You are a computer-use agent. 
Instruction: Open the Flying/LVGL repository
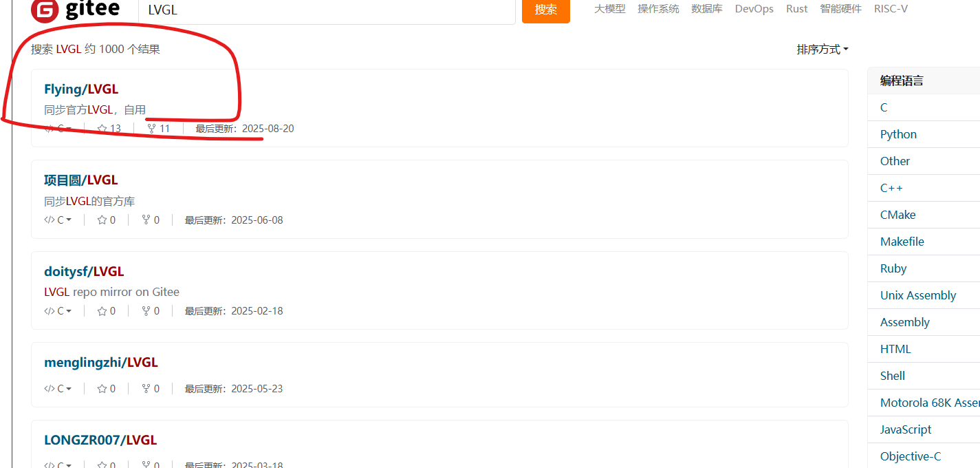point(81,89)
